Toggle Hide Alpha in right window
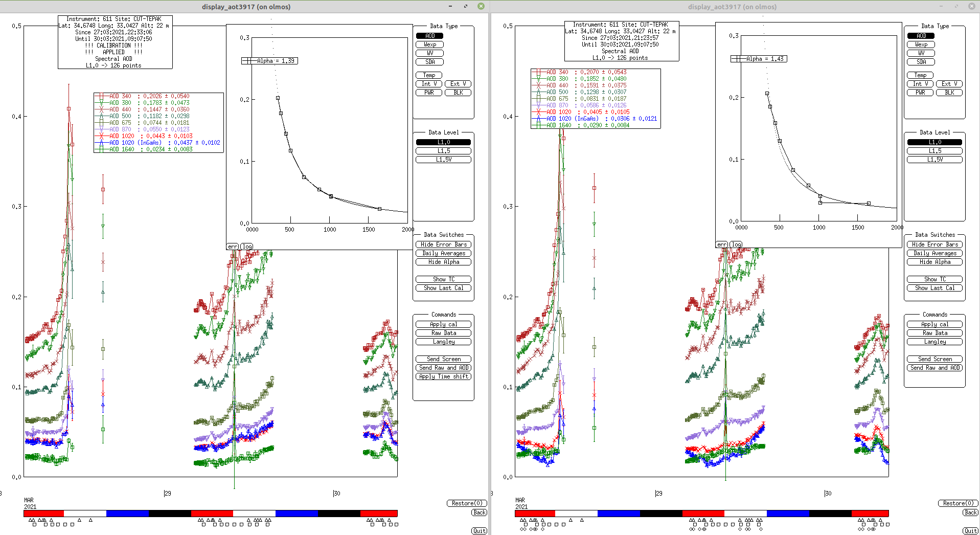980x535 pixels. click(935, 262)
